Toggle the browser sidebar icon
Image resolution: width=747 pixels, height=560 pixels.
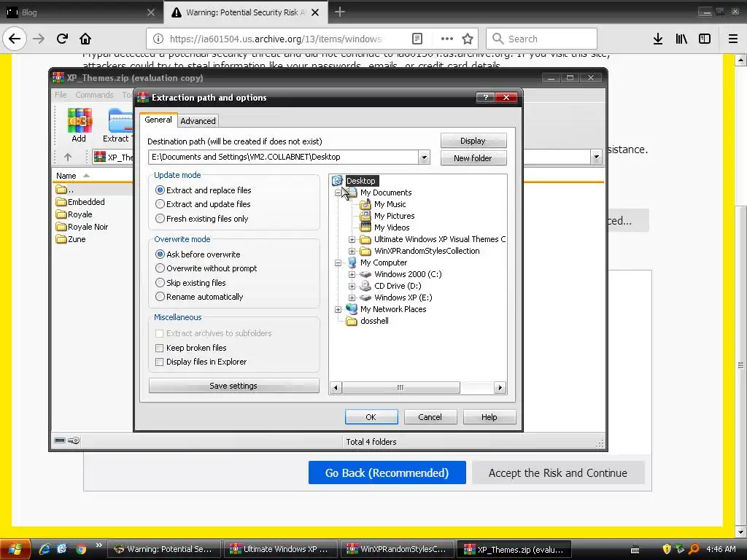(705, 39)
